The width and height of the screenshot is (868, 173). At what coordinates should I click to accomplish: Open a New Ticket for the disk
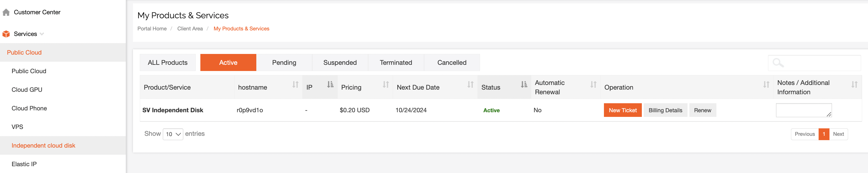click(622, 110)
